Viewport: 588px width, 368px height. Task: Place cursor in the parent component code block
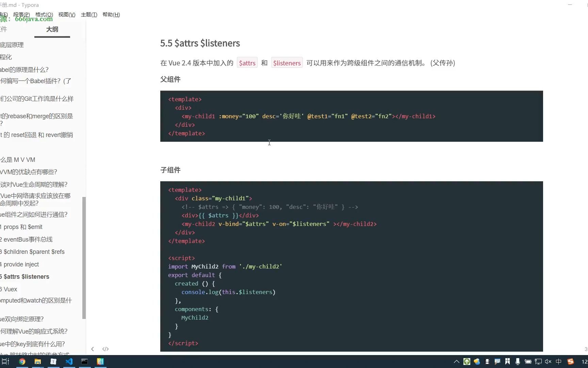tap(352, 116)
